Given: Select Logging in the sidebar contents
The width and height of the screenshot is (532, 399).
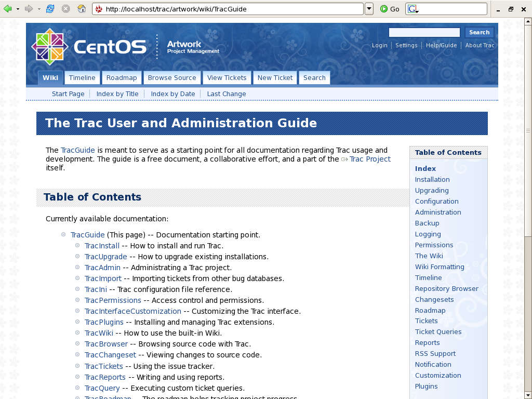Looking at the screenshot, I should click(428, 234).
